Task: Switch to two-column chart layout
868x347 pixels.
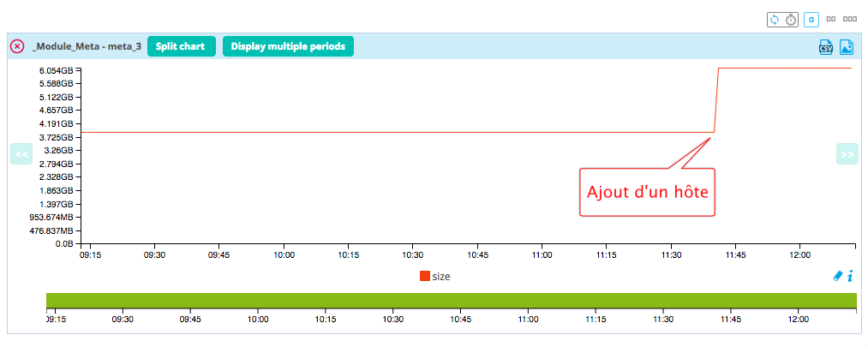Action: tap(831, 18)
